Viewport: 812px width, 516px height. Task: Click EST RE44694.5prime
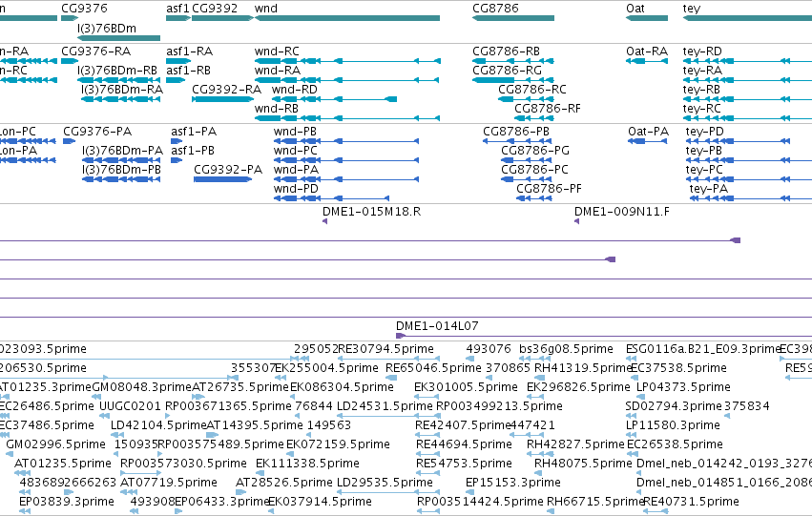pos(427,454)
